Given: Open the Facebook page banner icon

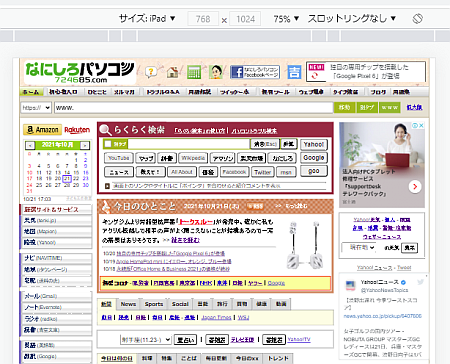Looking at the screenshot, I should (255, 72).
